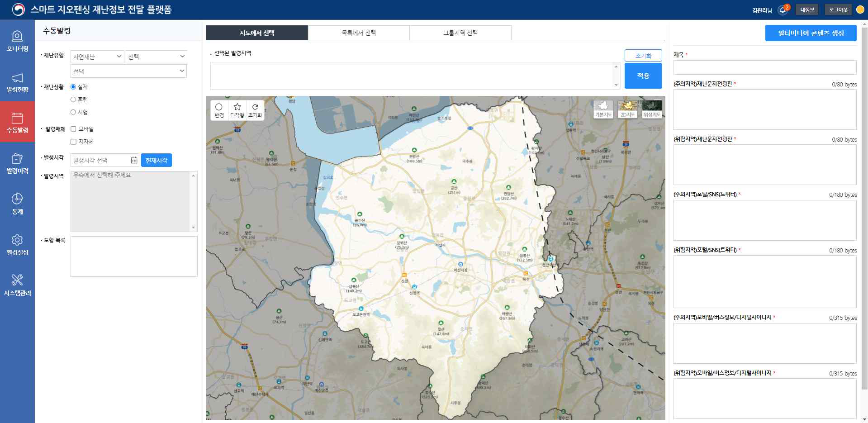The image size is (868, 423).
Task: Open the 모니터링 sidebar section
Action: click(17, 41)
